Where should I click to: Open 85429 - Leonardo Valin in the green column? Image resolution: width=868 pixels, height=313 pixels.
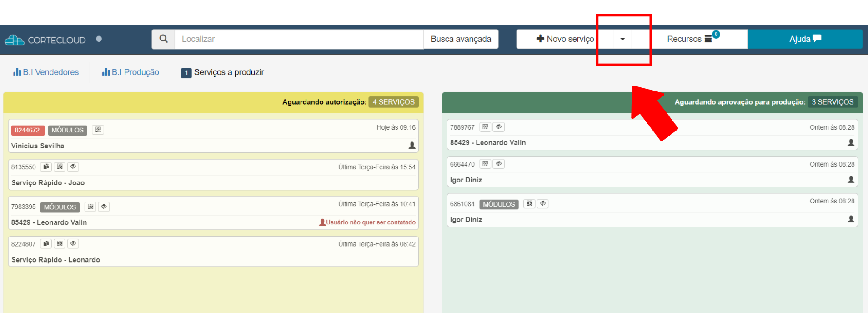tap(488, 142)
